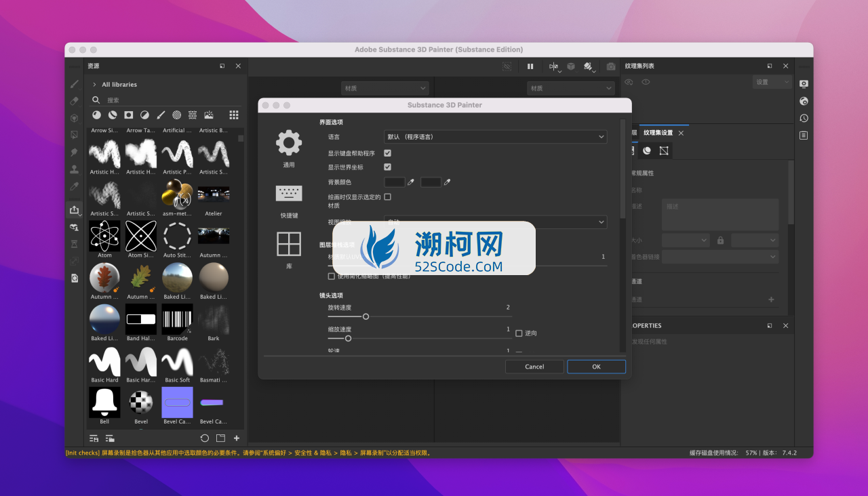Viewport: 868px width, 496px height.
Task: Open the Shortcuts keyboard settings section
Action: point(289,201)
